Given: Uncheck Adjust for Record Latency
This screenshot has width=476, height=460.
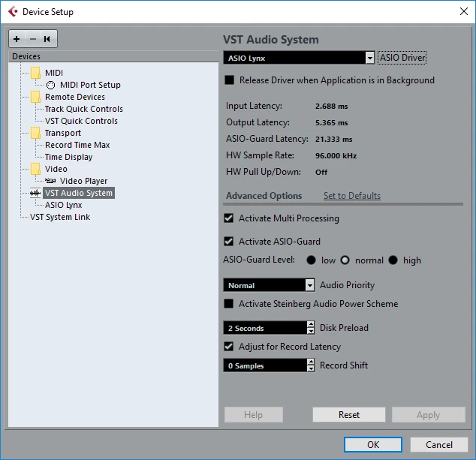Looking at the screenshot, I should pos(228,346).
